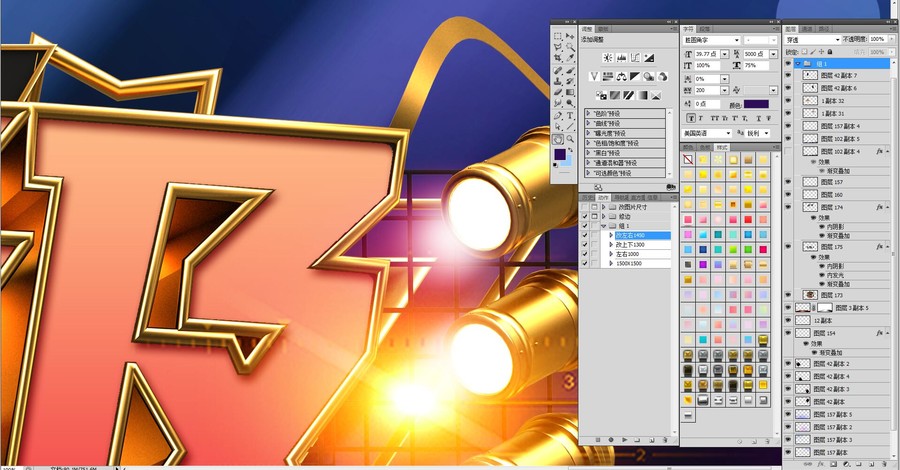Pick the Gradient tool

(x=570, y=92)
